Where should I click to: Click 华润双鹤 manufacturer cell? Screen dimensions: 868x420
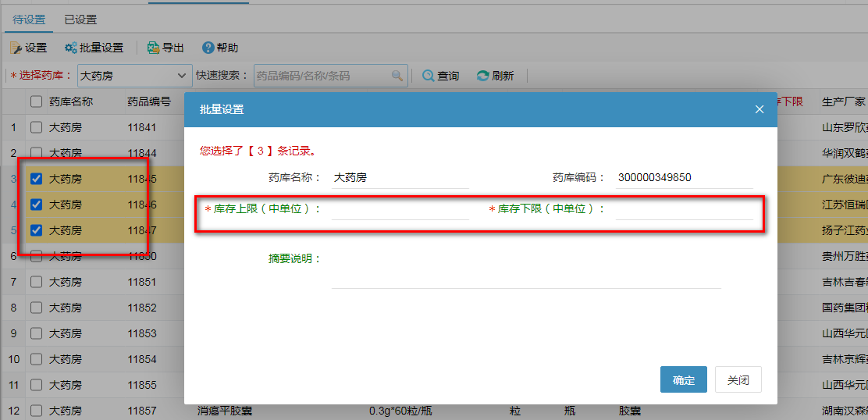pyautogui.click(x=845, y=153)
